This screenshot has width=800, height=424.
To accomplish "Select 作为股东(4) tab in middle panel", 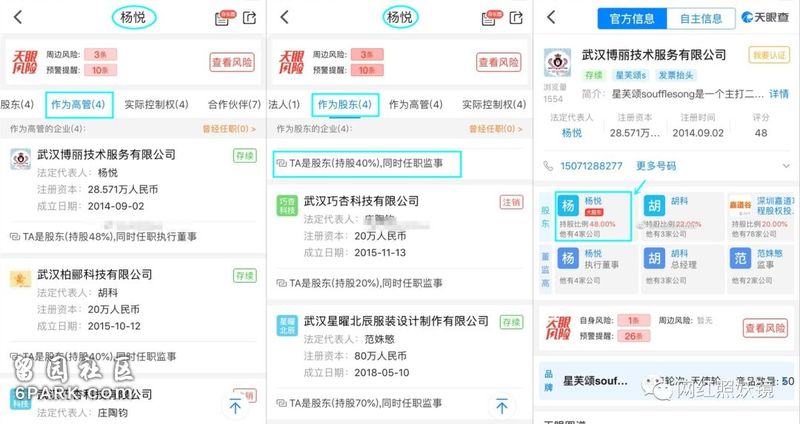I will pos(345,105).
